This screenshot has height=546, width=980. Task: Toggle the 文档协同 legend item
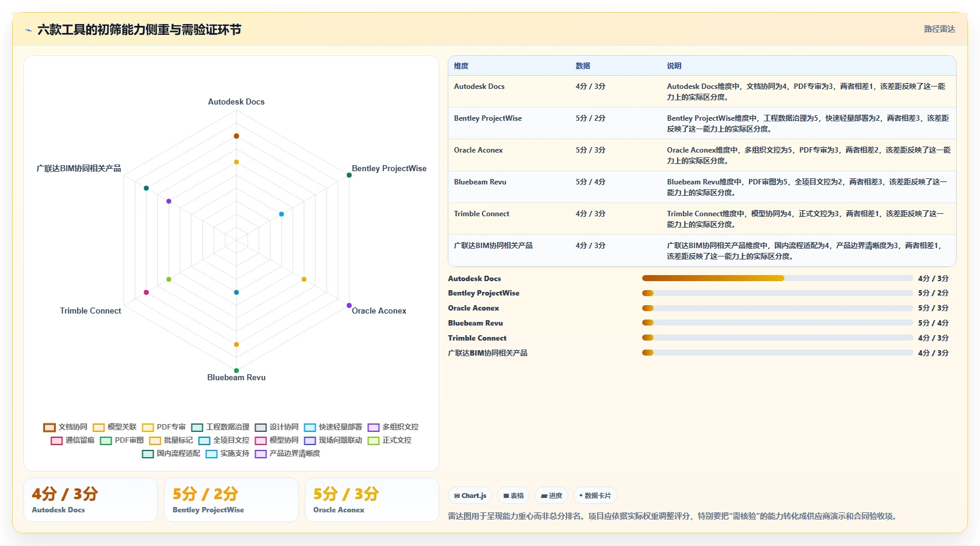tap(65, 427)
